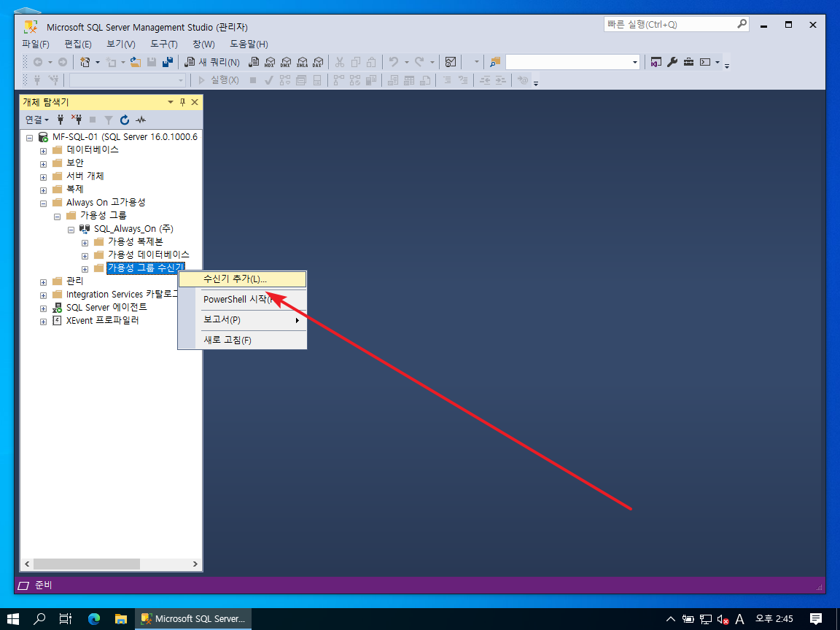Open Task View from the taskbar
840x630 pixels.
point(66,619)
